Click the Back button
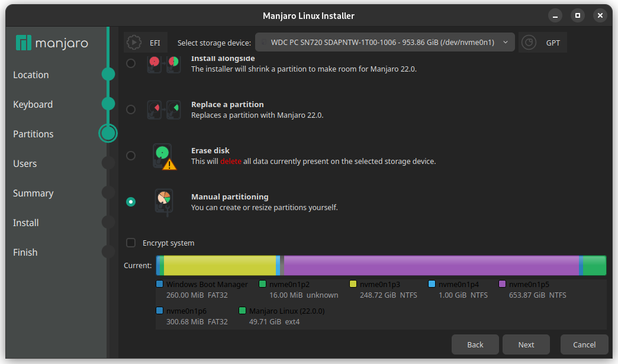618x364 pixels. coord(475,344)
